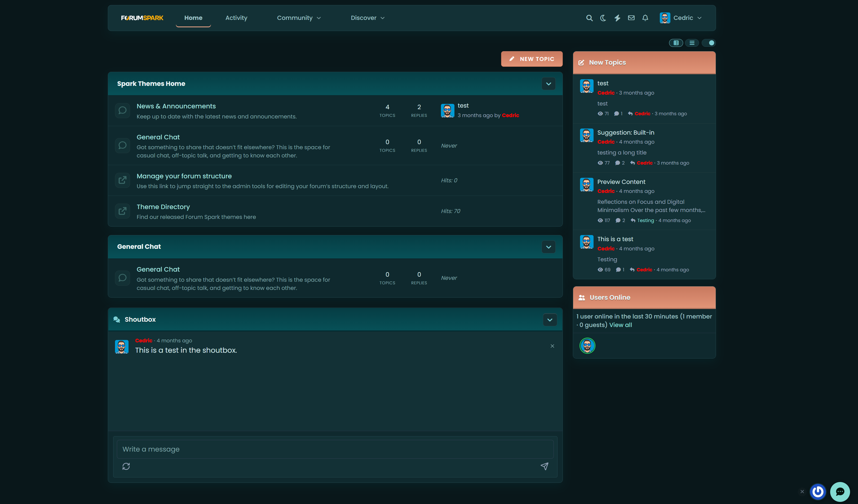Open the chat bubble widget
This screenshot has height=504, width=858.
pos(840,491)
